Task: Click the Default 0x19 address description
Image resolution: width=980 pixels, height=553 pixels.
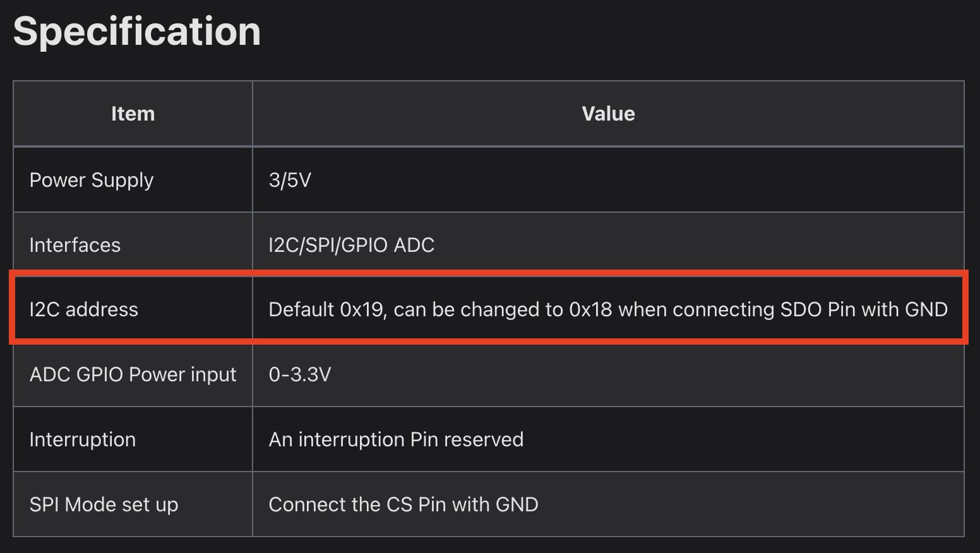Action: point(608,309)
